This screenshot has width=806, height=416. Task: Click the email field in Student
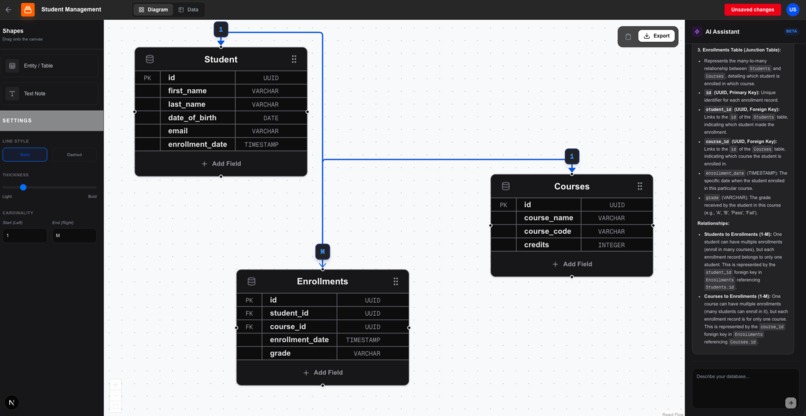point(178,131)
